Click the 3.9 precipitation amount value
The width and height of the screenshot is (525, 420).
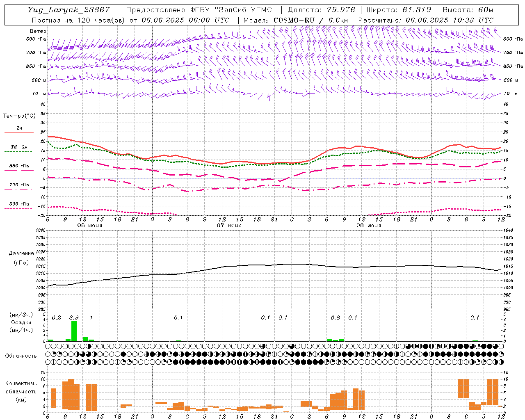point(74,317)
